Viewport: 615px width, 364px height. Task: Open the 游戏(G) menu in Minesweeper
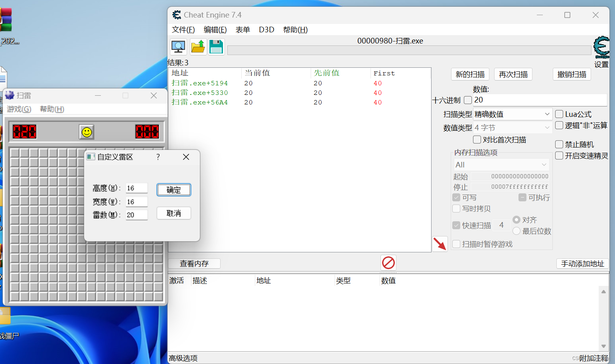tap(19, 109)
